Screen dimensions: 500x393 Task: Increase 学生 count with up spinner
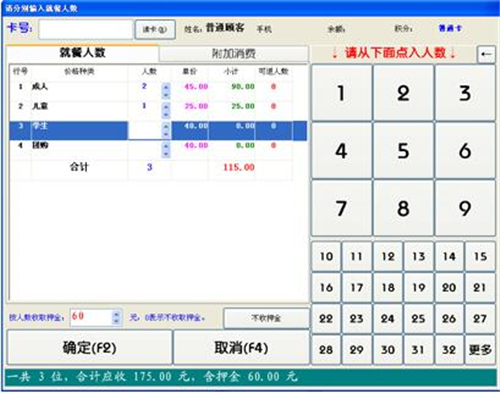click(x=166, y=127)
